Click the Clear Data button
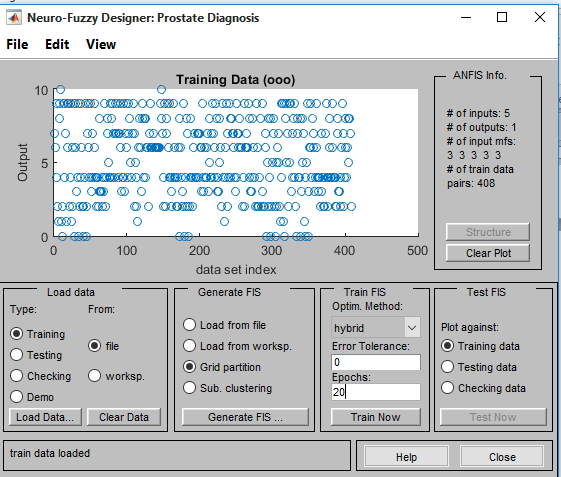This screenshot has height=477, width=561. point(124,417)
